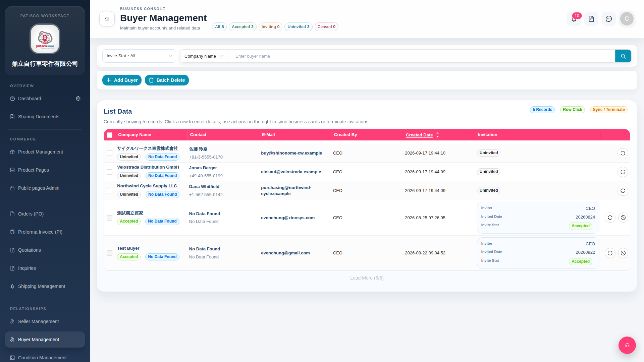Expand the Invite Stat dropdown
The height and width of the screenshot is (362, 644).
139,56
